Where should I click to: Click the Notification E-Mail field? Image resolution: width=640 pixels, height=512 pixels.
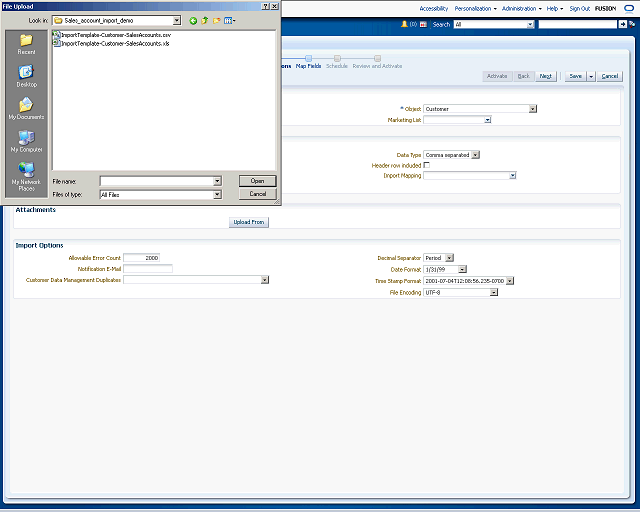[148, 269]
